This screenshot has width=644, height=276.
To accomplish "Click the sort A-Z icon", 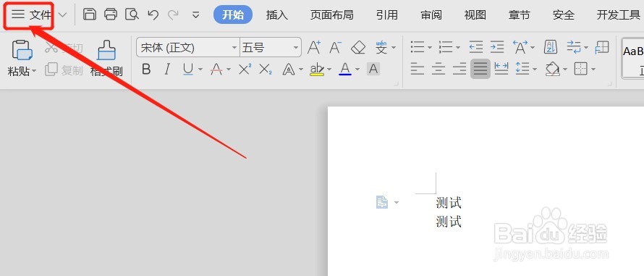I will click(x=551, y=47).
